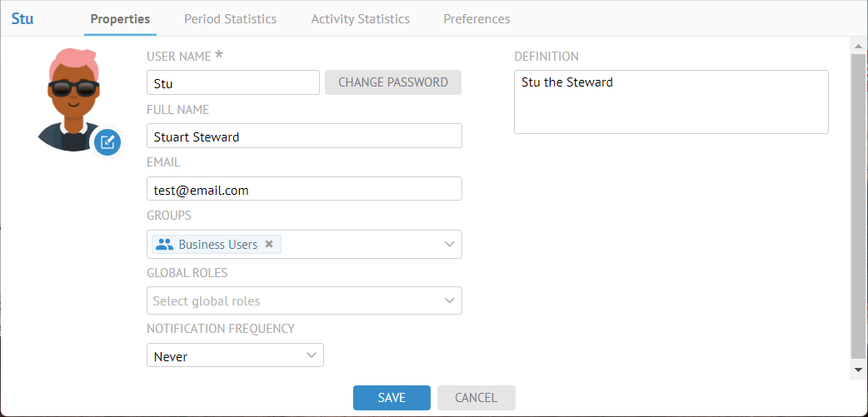
Task: Click inside the Definition text area
Action: (x=671, y=102)
